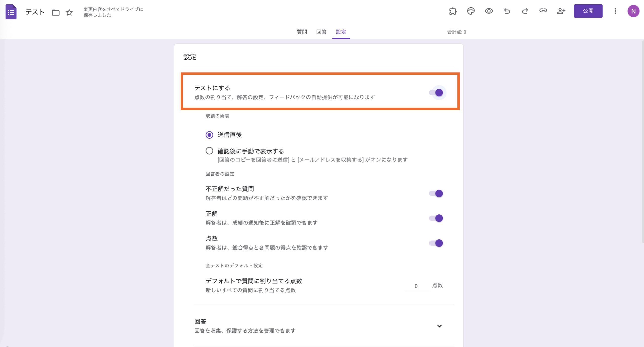Move form to folder icon

[x=56, y=12]
